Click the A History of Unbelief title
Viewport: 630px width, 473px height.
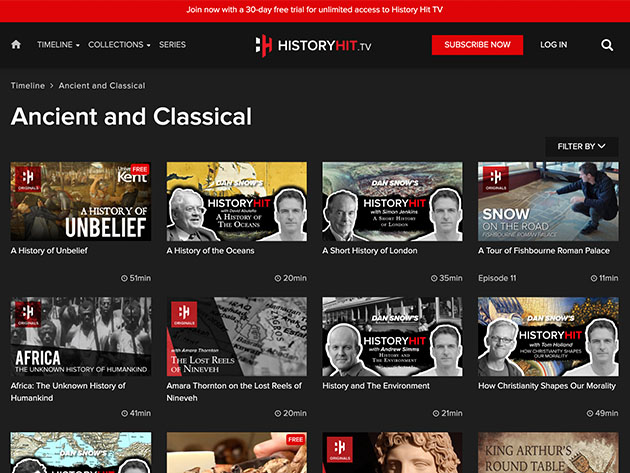click(49, 251)
